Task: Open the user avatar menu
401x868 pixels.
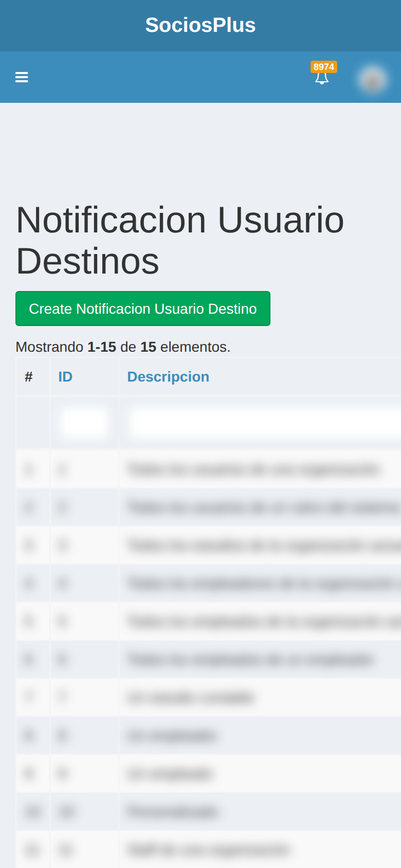Action: (373, 79)
